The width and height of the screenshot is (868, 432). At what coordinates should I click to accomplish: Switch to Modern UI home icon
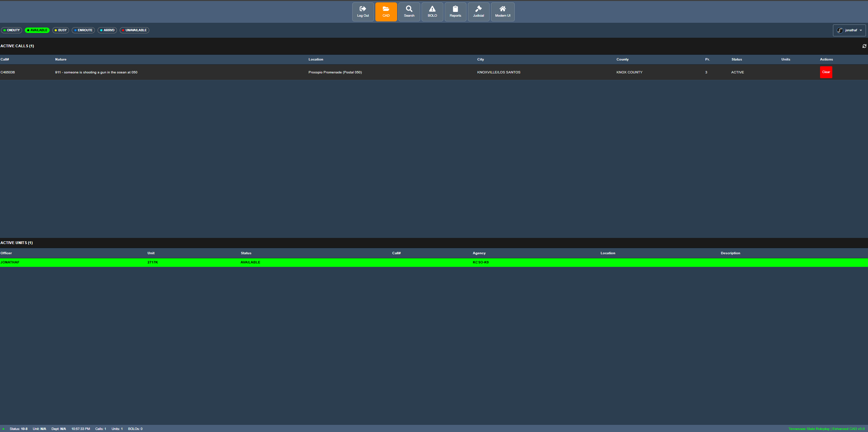(x=503, y=12)
